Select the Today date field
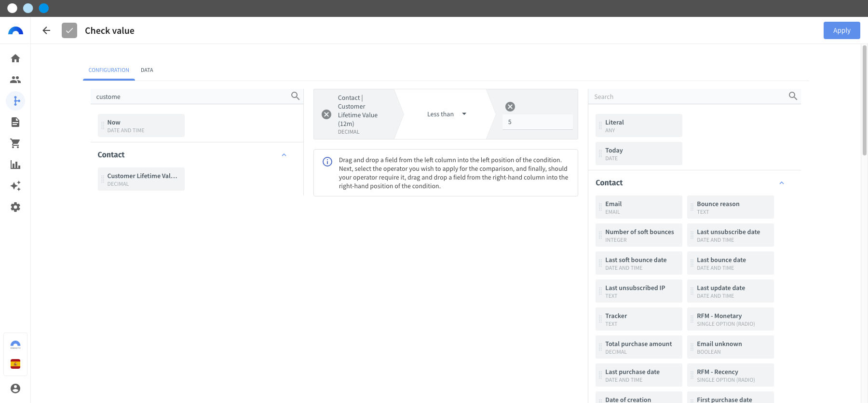This screenshot has width=868, height=403. pyautogui.click(x=639, y=153)
